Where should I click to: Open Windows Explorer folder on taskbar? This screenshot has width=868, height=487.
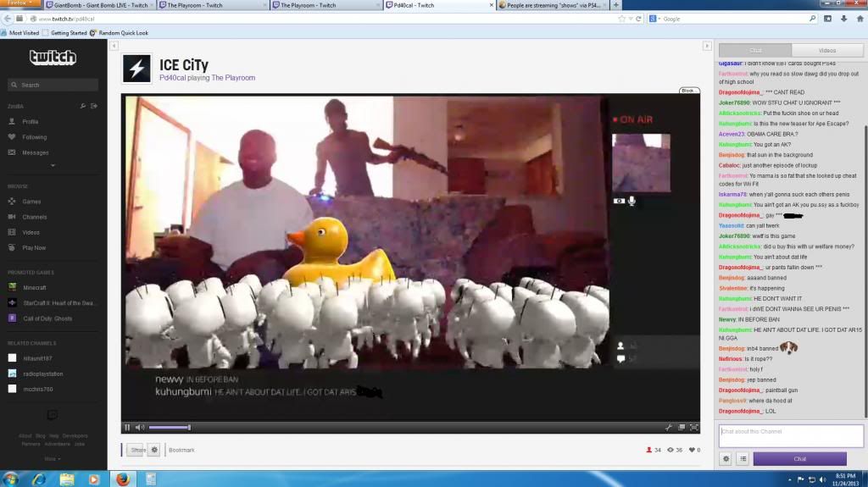(x=67, y=479)
